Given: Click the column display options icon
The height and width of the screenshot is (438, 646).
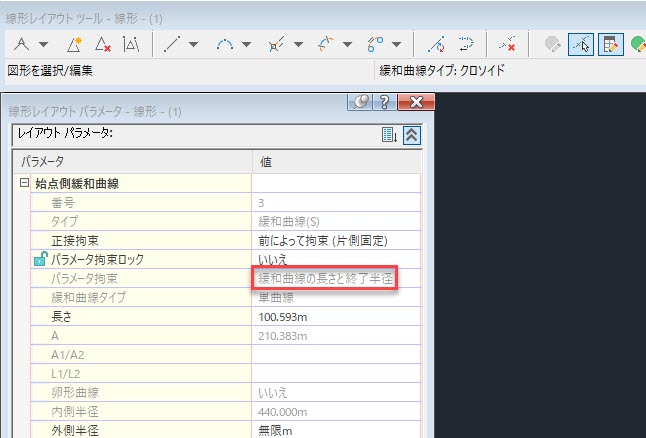Looking at the screenshot, I should click(x=389, y=135).
